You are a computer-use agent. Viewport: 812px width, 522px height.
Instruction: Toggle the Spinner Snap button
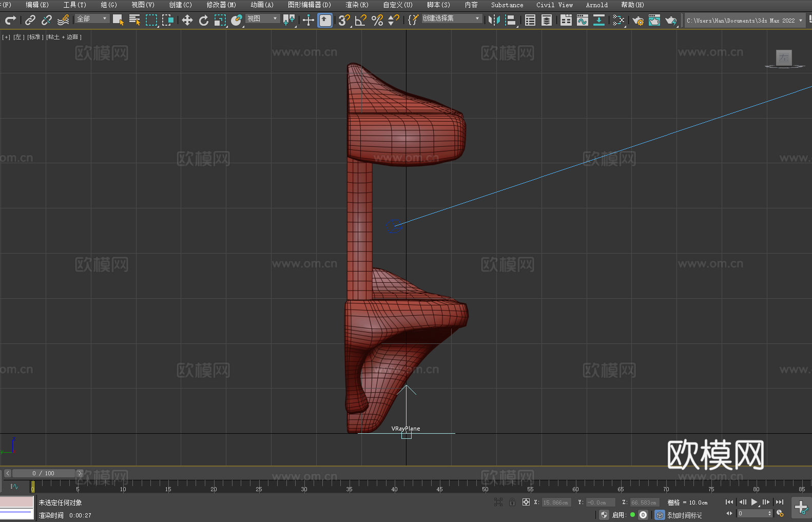click(x=394, y=20)
